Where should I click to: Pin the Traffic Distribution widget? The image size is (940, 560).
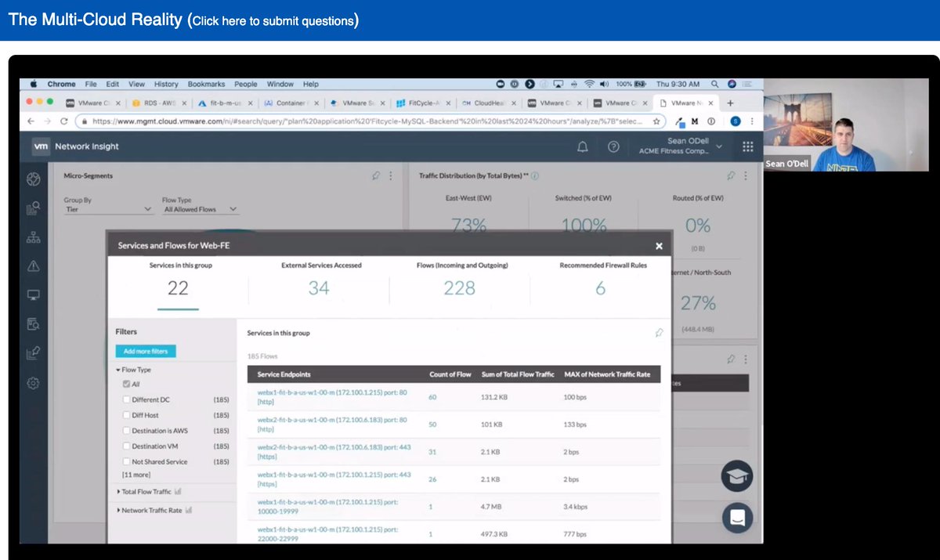[731, 176]
